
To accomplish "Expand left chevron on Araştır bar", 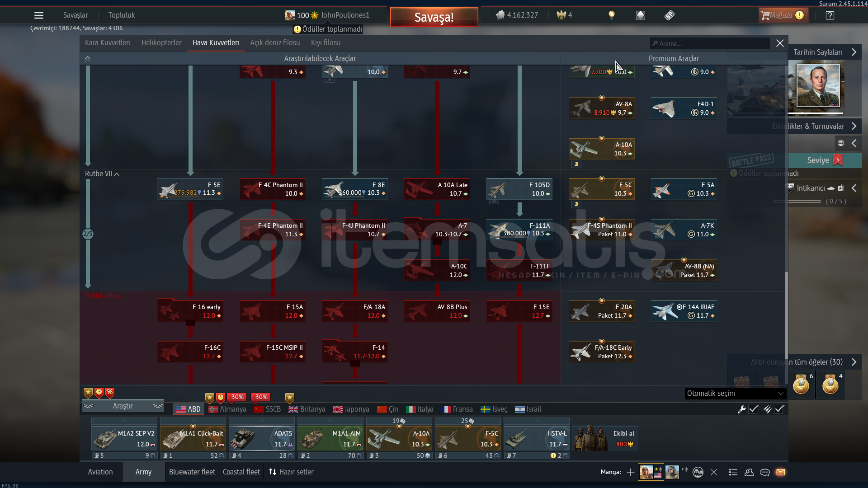I will [88, 407].
